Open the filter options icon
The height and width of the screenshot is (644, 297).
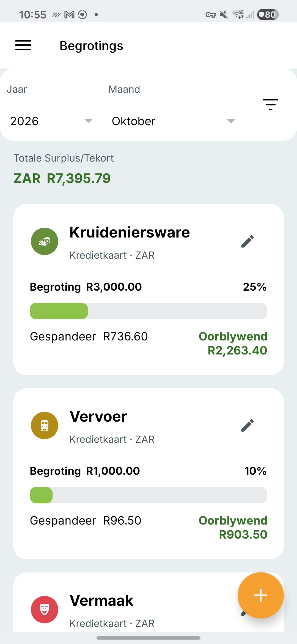click(x=271, y=105)
